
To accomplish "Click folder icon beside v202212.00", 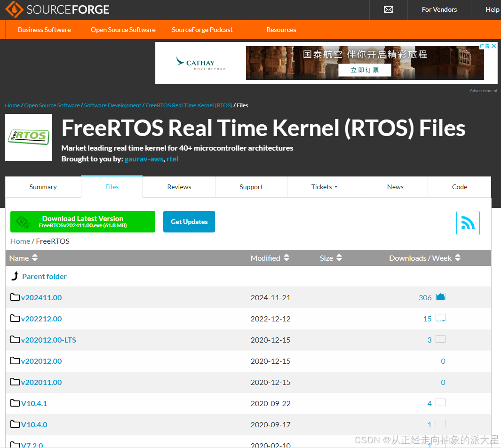I will pyautogui.click(x=15, y=318).
